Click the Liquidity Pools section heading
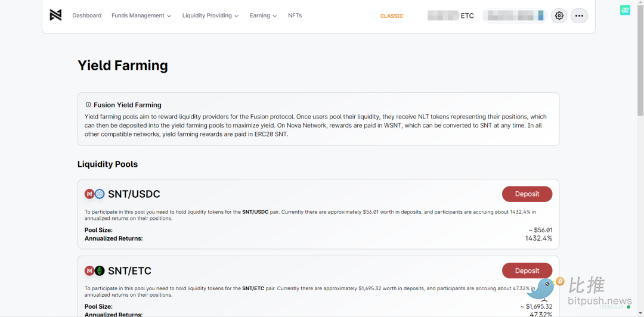Image resolution: width=644 pixels, height=317 pixels. coord(107,164)
